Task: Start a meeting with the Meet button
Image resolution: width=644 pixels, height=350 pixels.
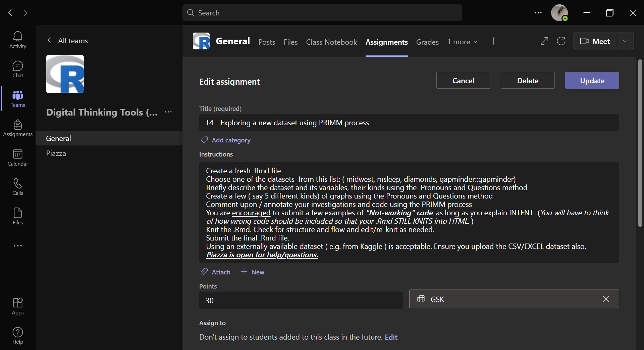Action: (595, 41)
